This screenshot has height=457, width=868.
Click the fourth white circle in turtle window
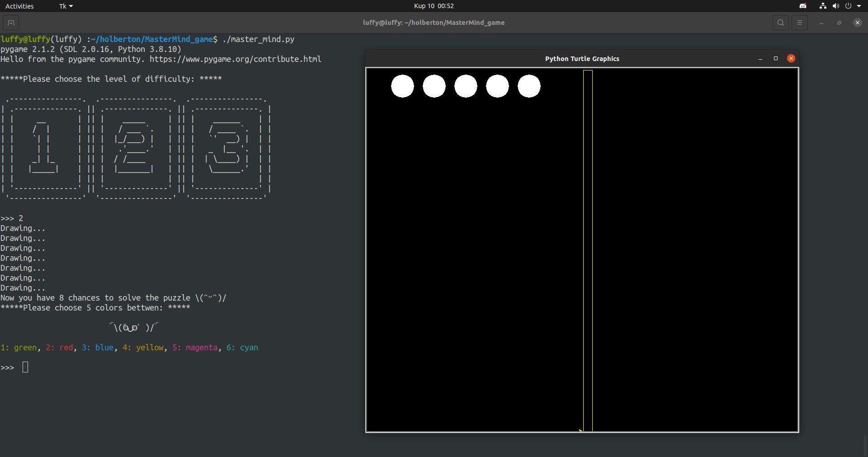(x=497, y=86)
